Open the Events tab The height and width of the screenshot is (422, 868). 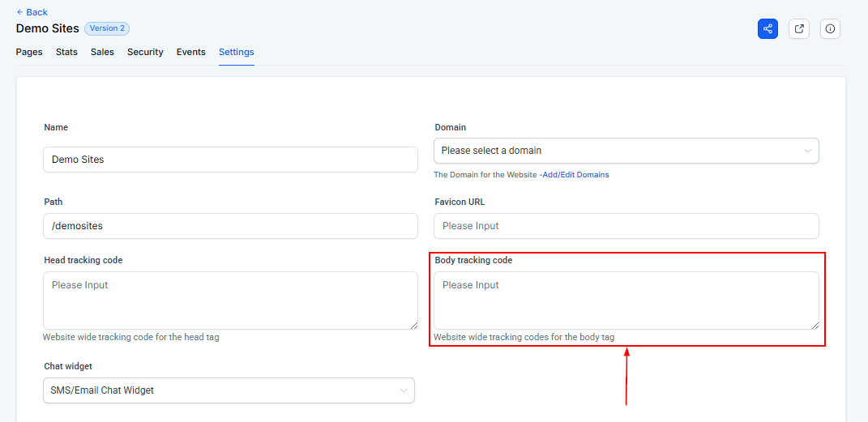click(190, 52)
